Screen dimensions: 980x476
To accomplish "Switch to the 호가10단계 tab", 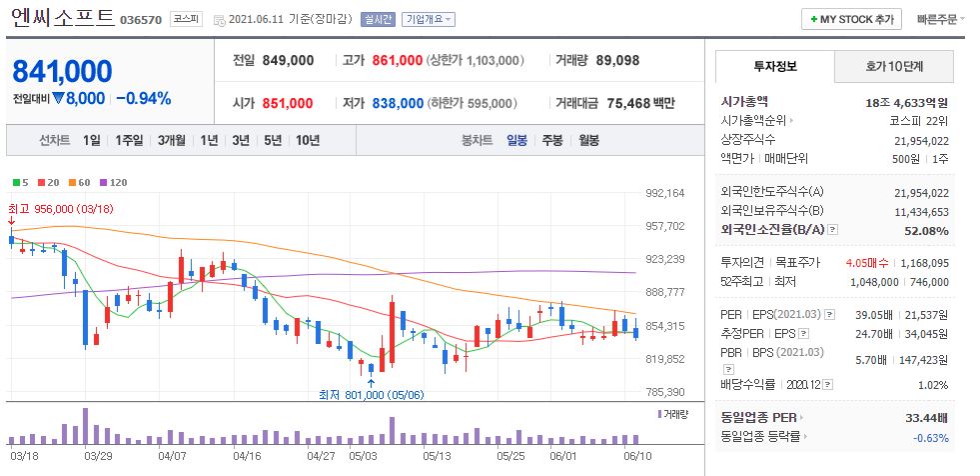I will point(894,66).
